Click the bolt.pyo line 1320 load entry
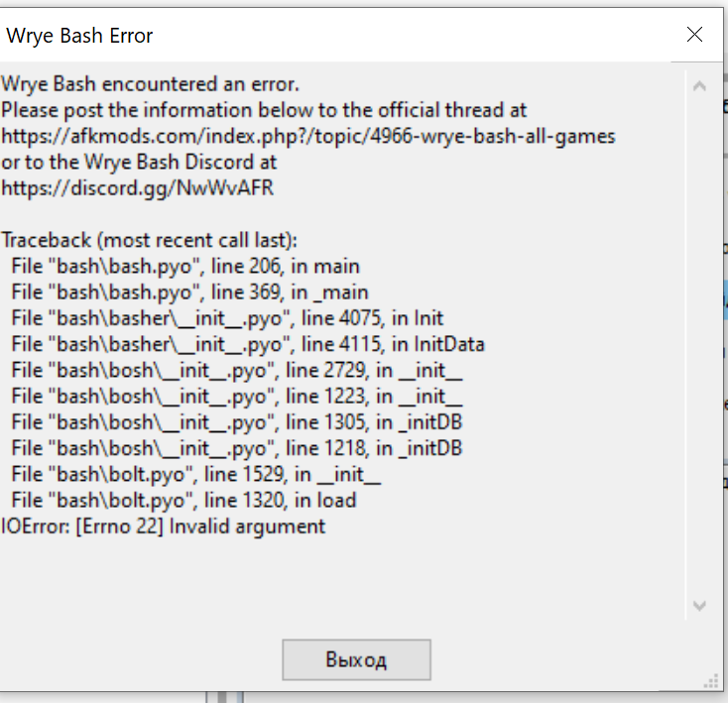Image resolution: width=728 pixels, height=703 pixels. point(183,500)
